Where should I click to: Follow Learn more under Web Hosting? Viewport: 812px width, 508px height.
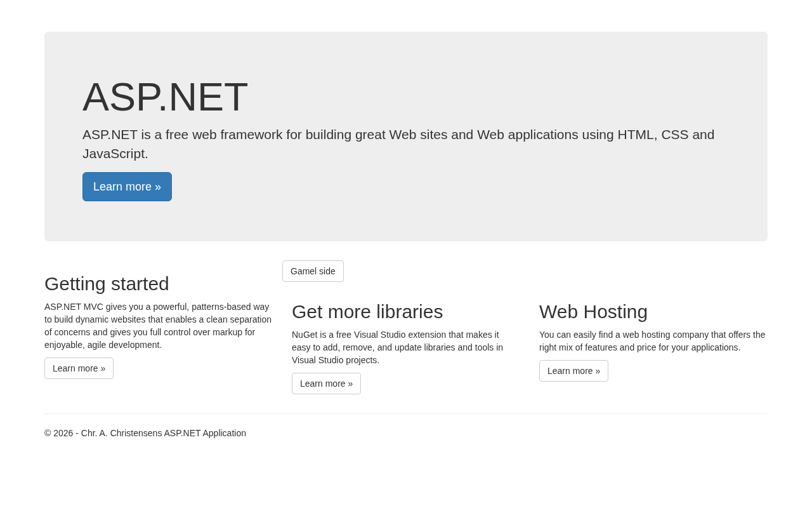point(573,371)
